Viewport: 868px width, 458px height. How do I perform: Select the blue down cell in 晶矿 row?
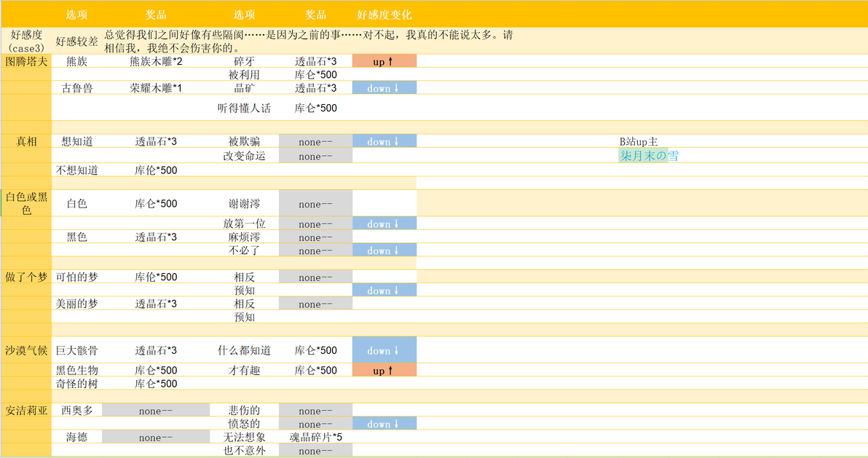coord(384,87)
